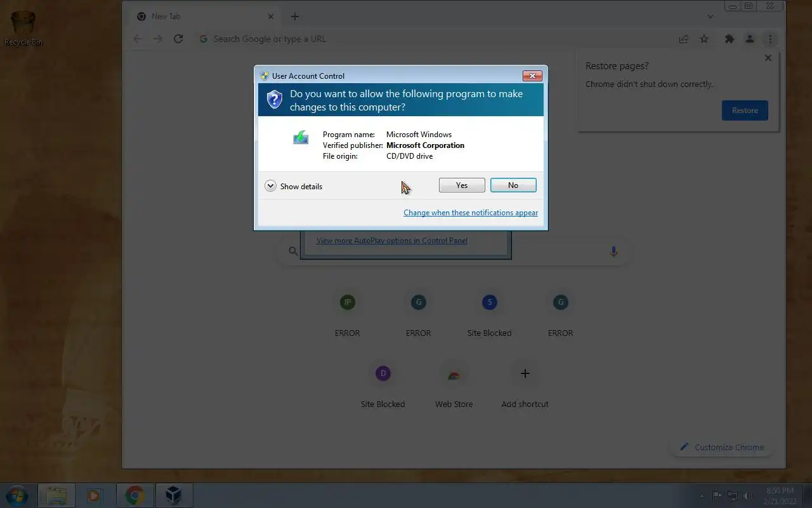Click volume speaker tray icon
Screen dimensions: 812x508
(x=749, y=496)
